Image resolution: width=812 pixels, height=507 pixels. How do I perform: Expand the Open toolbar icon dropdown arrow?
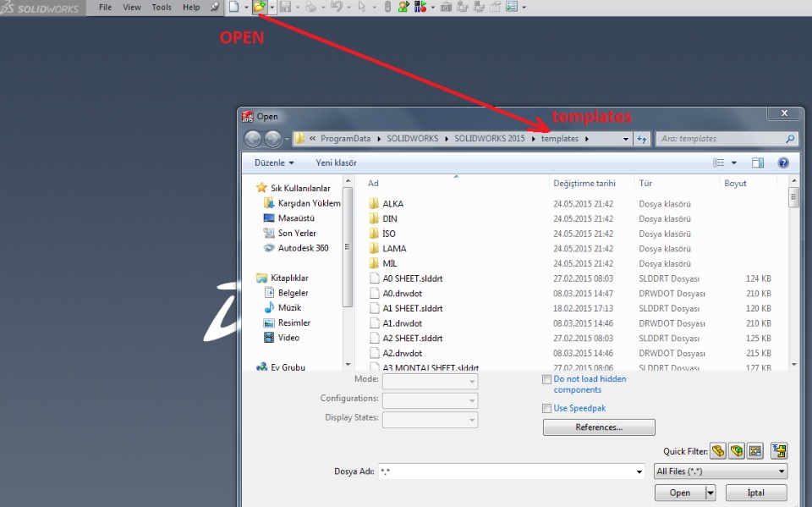(x=272, y=8)
